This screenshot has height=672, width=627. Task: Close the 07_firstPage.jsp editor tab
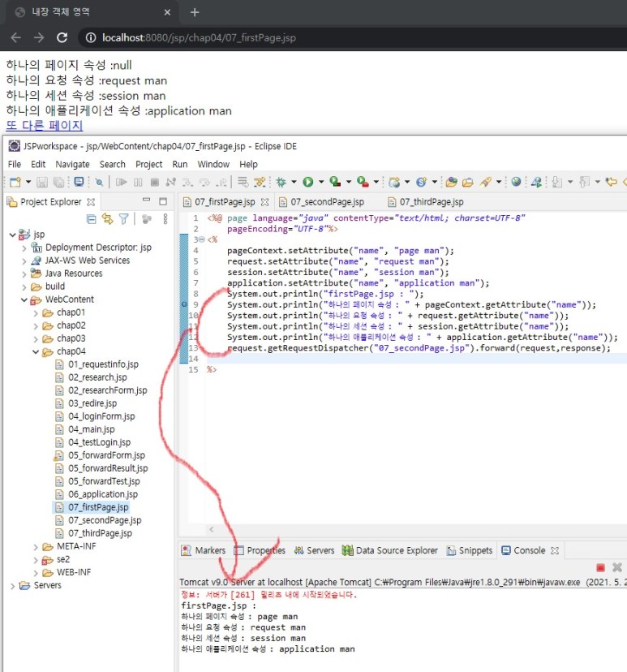pos(264,202)
